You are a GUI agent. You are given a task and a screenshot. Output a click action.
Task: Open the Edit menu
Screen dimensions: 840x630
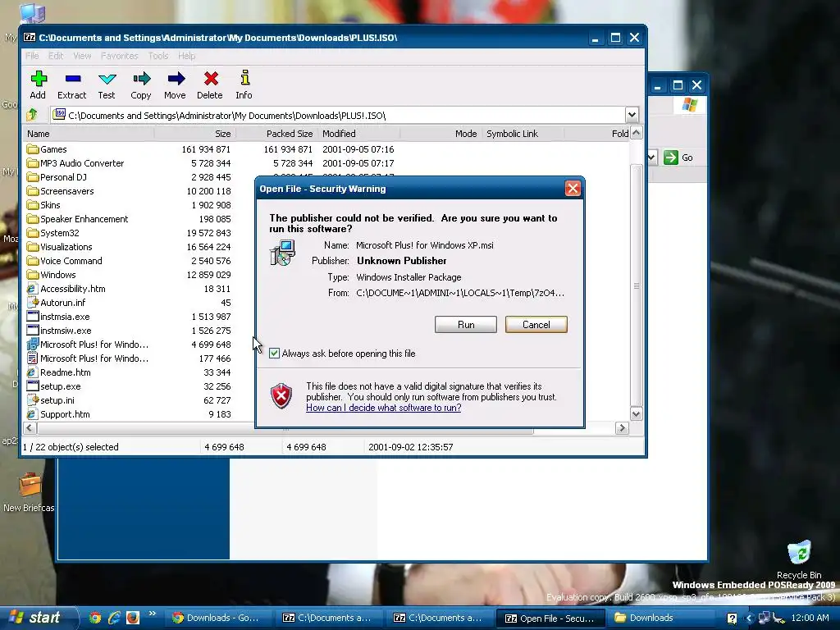coord(56,56)
